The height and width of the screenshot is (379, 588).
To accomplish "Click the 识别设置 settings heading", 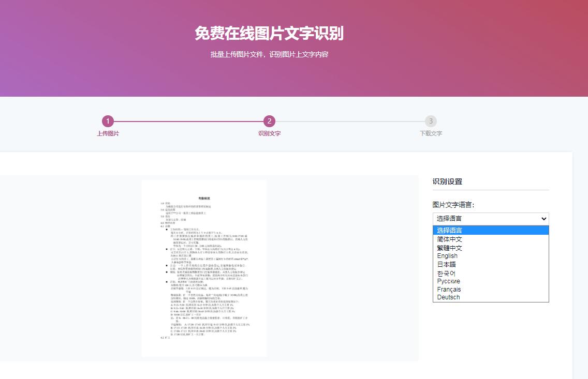I will 447,181.
